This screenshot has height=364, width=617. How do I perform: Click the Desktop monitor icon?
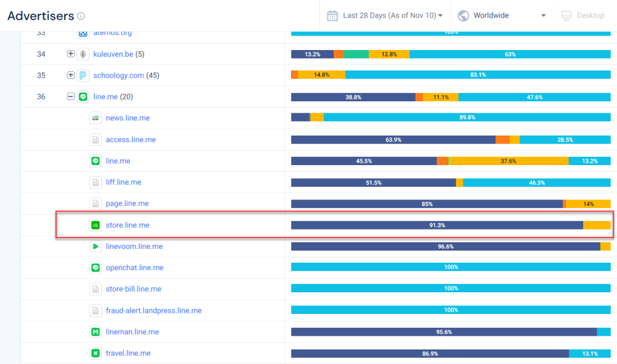(x=566, y=16)
